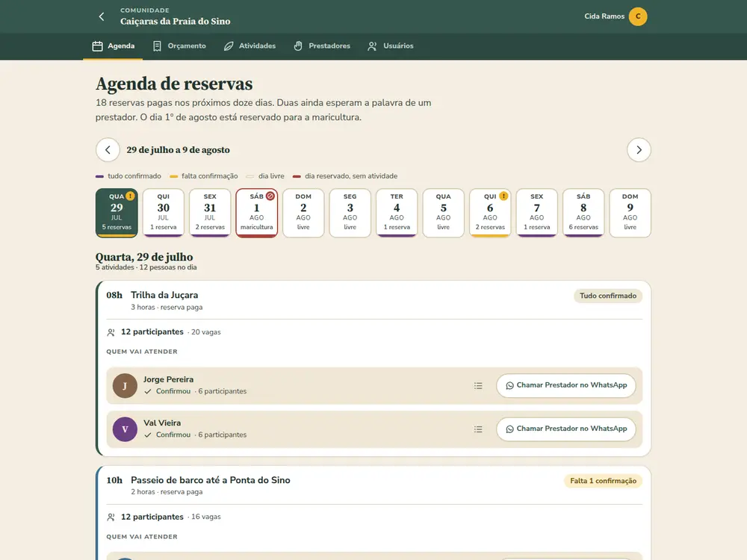The image size is (747, 560).
Task: Click the Falta 1 confirmação badge
Action: [603, 481]
